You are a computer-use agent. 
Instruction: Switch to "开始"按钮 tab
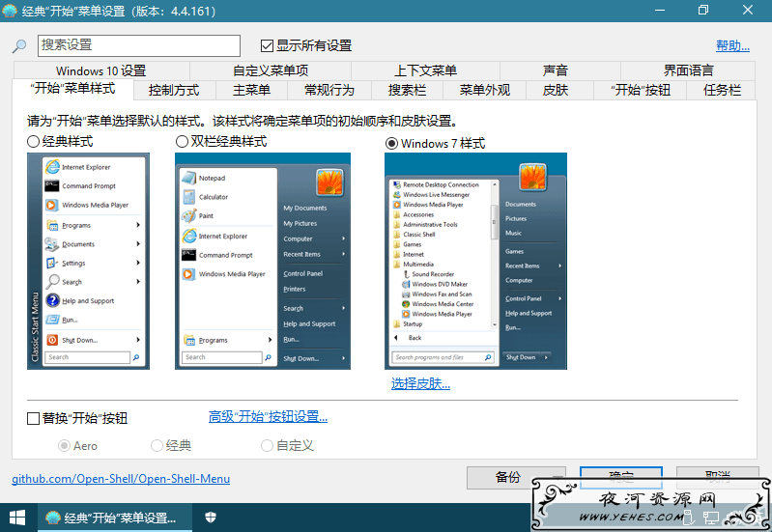[x=641, y=91]
